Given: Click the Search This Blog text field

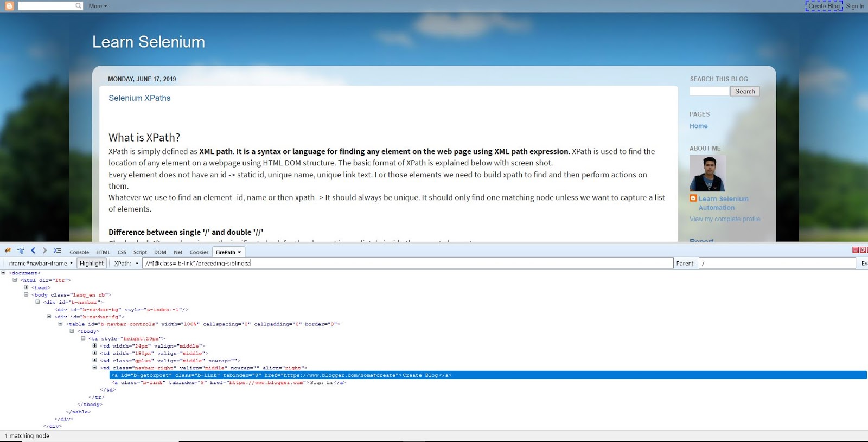Looking at the screenshot, I should tap(709, 92).
